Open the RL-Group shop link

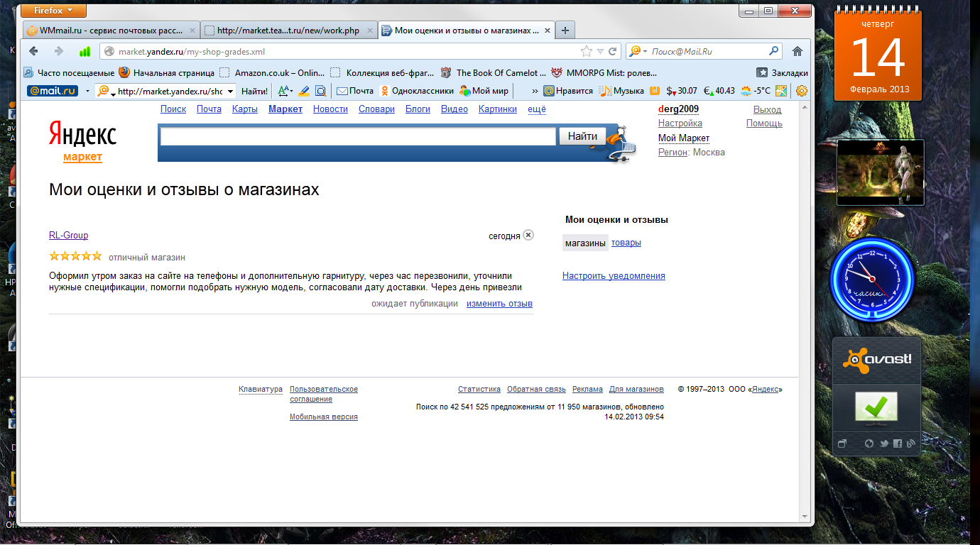tap(68, 236)
